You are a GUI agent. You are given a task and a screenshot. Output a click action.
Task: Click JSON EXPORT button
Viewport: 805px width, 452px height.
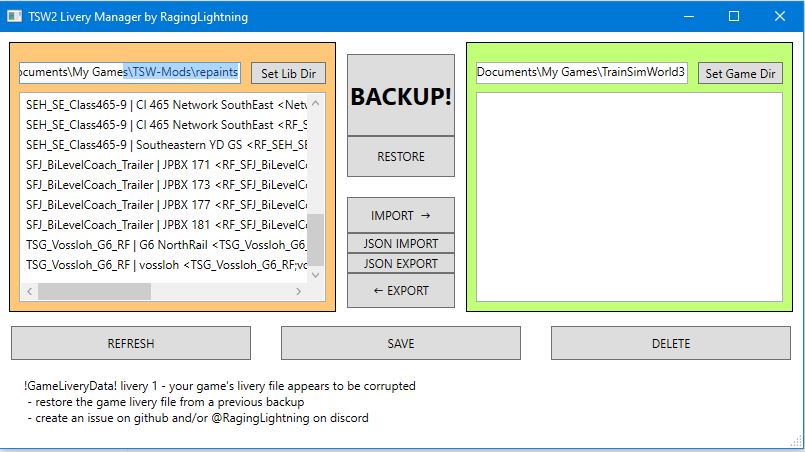click(400, 264)
